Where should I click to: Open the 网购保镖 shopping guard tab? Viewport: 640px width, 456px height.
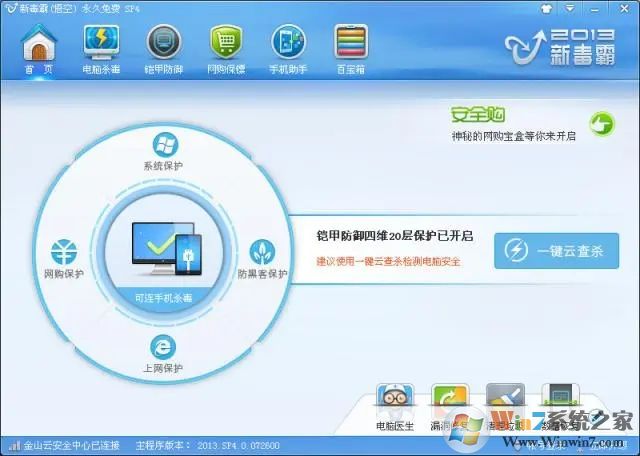[226, 49]
